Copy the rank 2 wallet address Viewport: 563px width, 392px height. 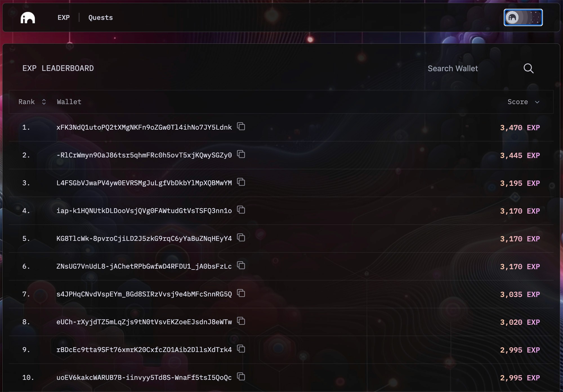pos(241,154)
